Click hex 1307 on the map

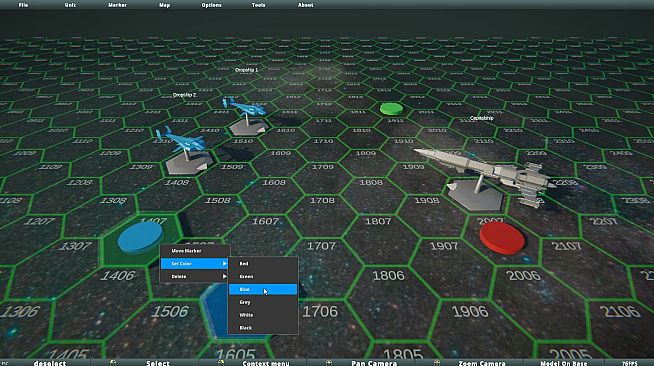(x=75, y=246)
